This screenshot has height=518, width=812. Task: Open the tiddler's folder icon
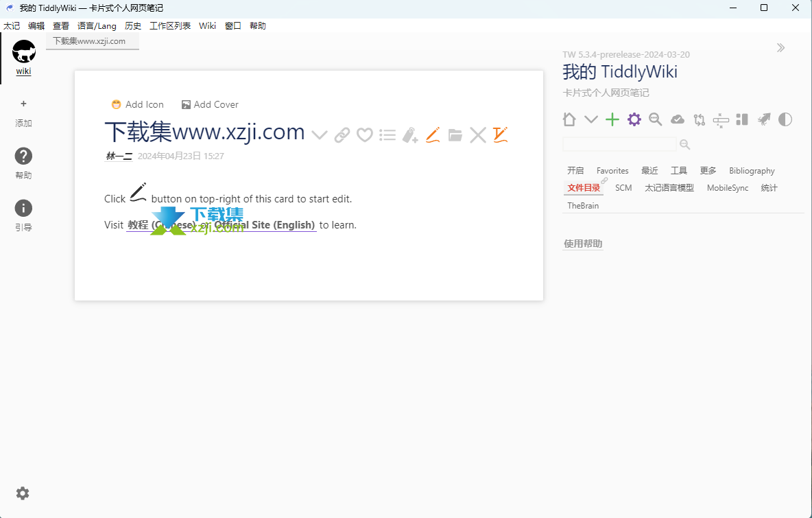pyautogui.click(x=455, y=135)
